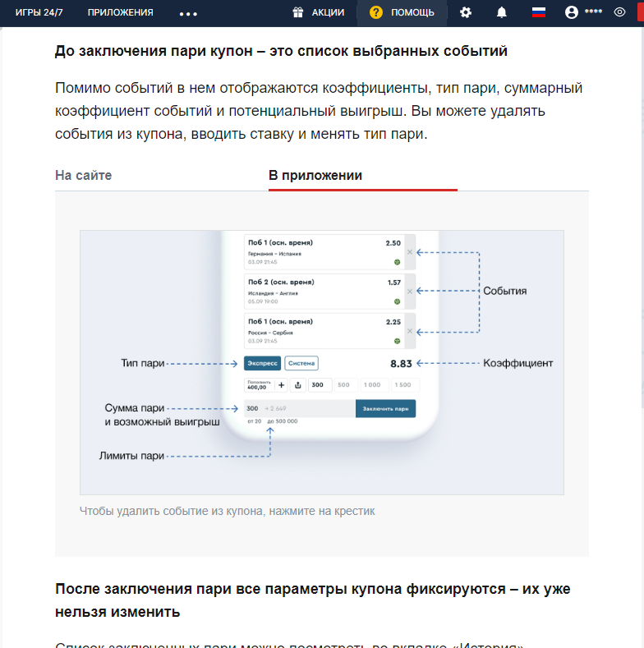Open the ИГРЫ 24/7 menu item

[x=39, y=12]
